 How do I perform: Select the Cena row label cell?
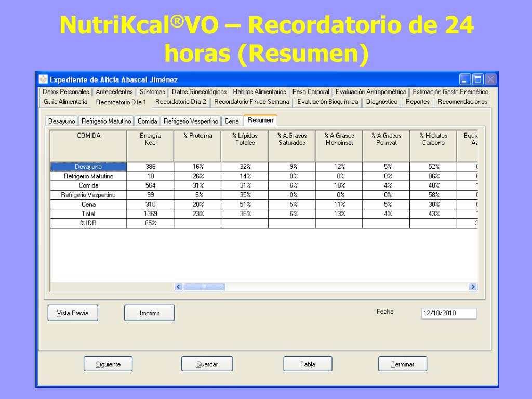[88, 205]
